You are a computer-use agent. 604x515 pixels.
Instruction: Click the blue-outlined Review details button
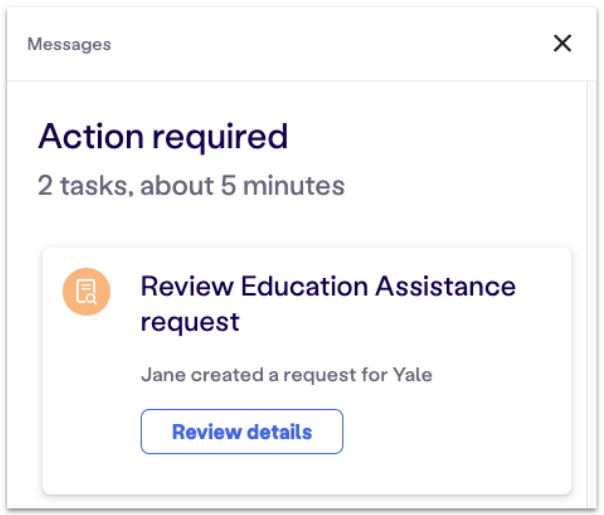(x=242, y=431)
